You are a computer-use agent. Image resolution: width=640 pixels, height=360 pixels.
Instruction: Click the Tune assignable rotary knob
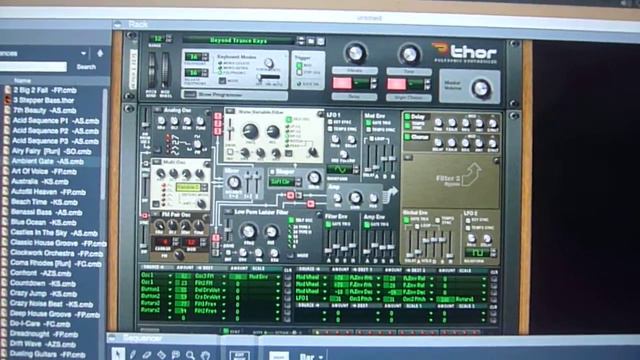tap(409, 54)
